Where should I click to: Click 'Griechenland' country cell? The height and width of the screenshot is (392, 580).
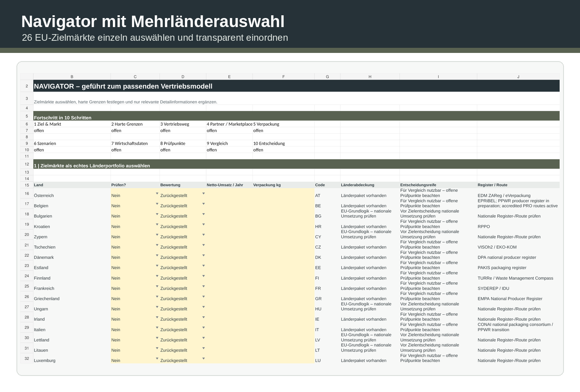point(72,296)
